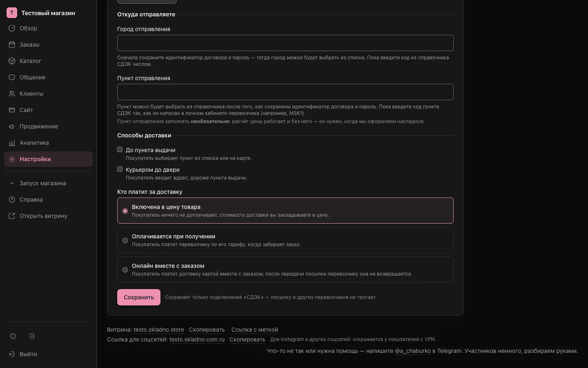The height and width of the screenshot is (368, 588).
Task: Choose Оплачивается при получении radio option
Action: point(285,240)
